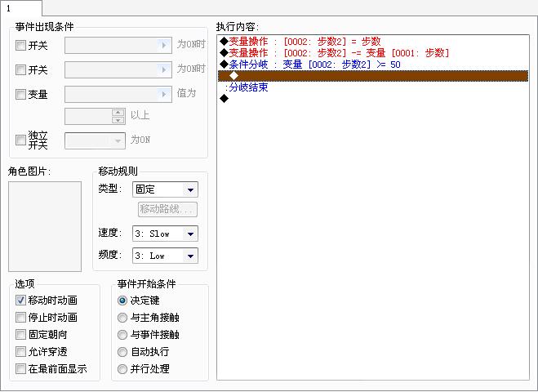Image resolution: width=538 pixels, height=392 pixels.
Task: Select the 分歧结束 line
Action: point(373,87)
